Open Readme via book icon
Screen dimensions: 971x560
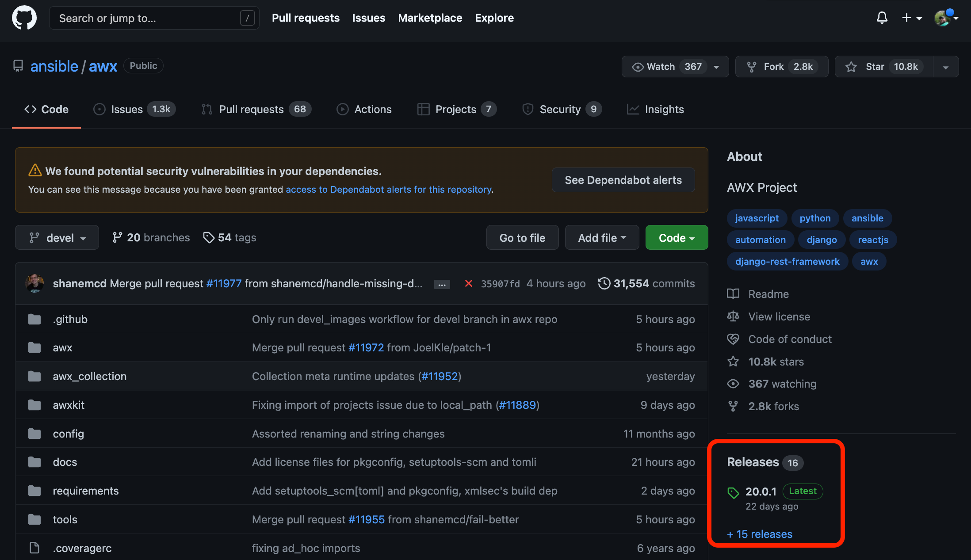click(733, 294)
